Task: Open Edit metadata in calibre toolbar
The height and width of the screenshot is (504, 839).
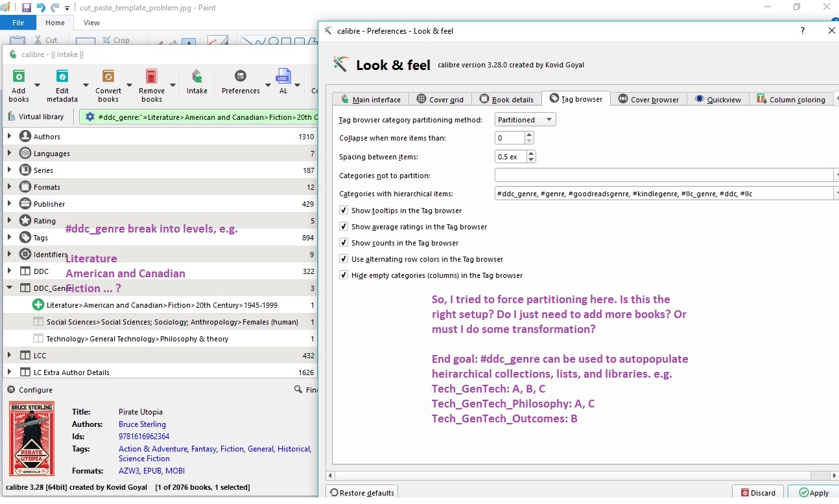Action: (62, 76)
